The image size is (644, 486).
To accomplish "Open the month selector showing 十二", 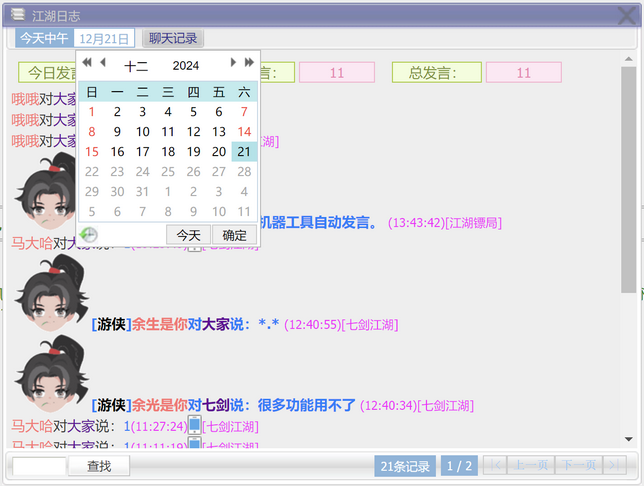I will click(136, 66).
